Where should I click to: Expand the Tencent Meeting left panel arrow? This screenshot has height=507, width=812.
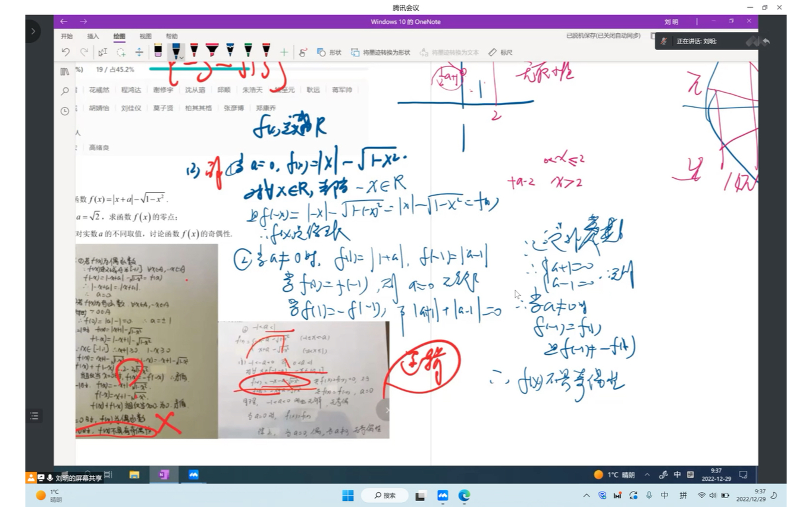click(x=33, y=31)
